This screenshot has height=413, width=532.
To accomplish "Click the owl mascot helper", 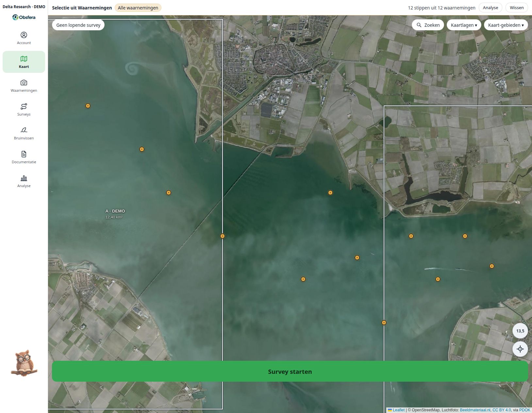I will tap(24, 363).
